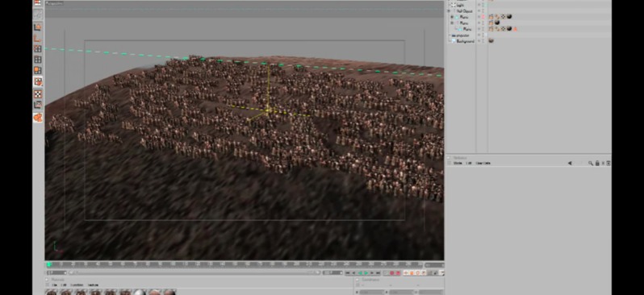644x295 pixels.
Task: Select the highlighted Texture mode icon
Action: coord(38,81)
